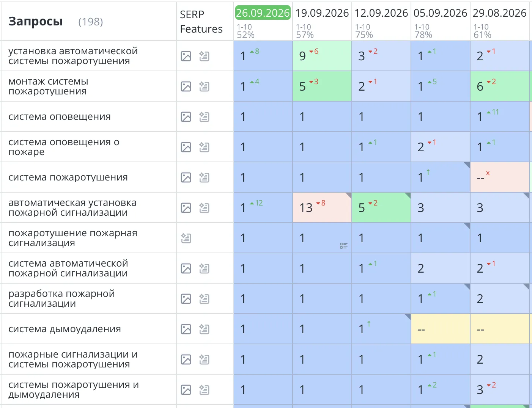532x408 pixels.
Task: Click position 9 cell in first row
Action: [x=322, y=56]
